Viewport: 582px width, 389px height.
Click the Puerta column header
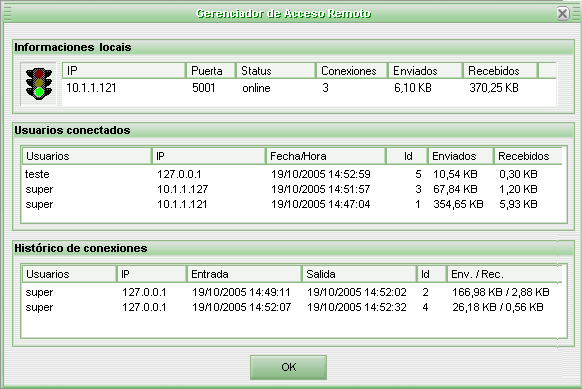click(211, 71)
